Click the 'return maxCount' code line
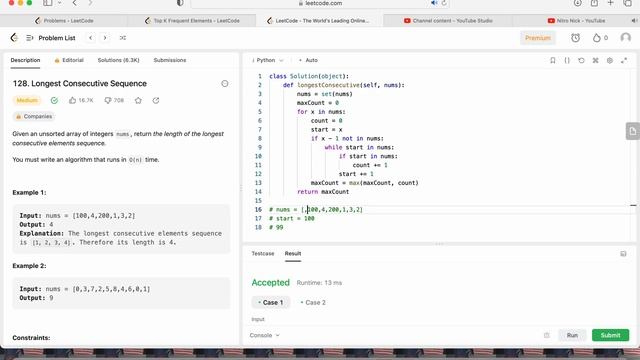 (323, 192)
